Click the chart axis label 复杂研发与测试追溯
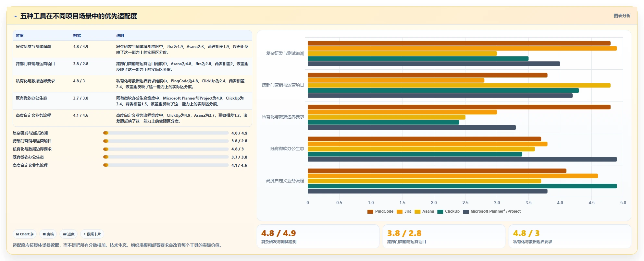 285,53
